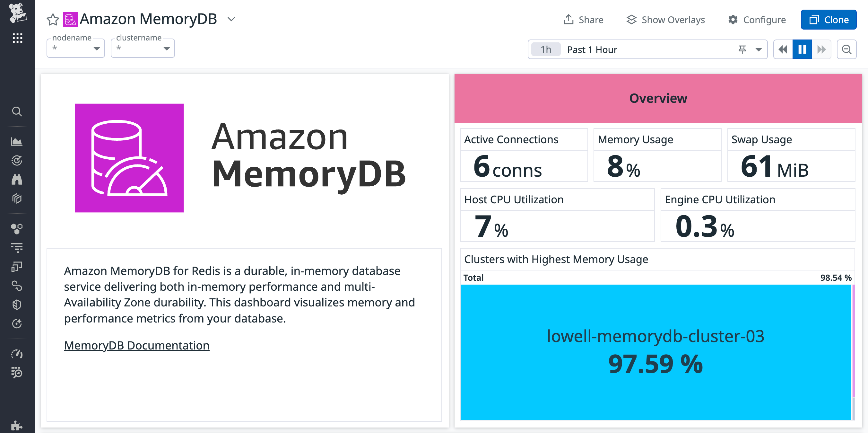
Task: Star the Amazon MemoryDB dashboard
Action: coord(53,20)
